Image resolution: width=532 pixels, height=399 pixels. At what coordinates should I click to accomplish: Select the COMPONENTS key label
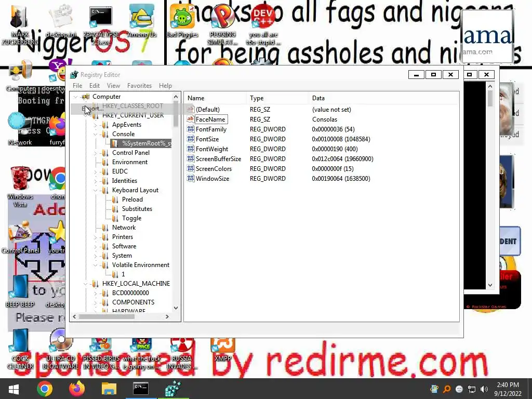coord(133,302)
